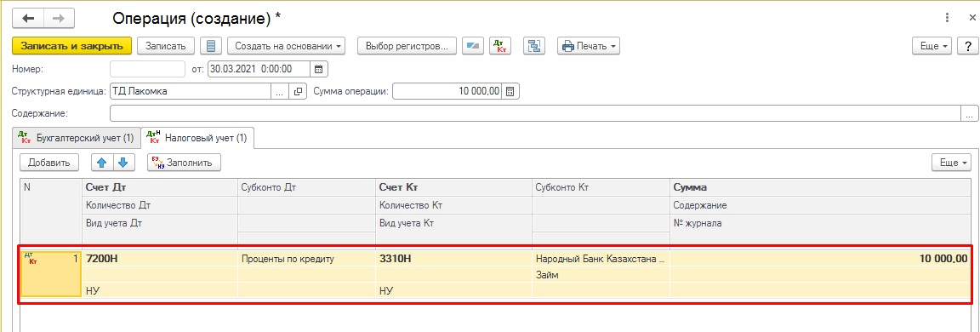Open the calculator for Сумма операции
980x332 pixels.
click(x=510, y=91)
